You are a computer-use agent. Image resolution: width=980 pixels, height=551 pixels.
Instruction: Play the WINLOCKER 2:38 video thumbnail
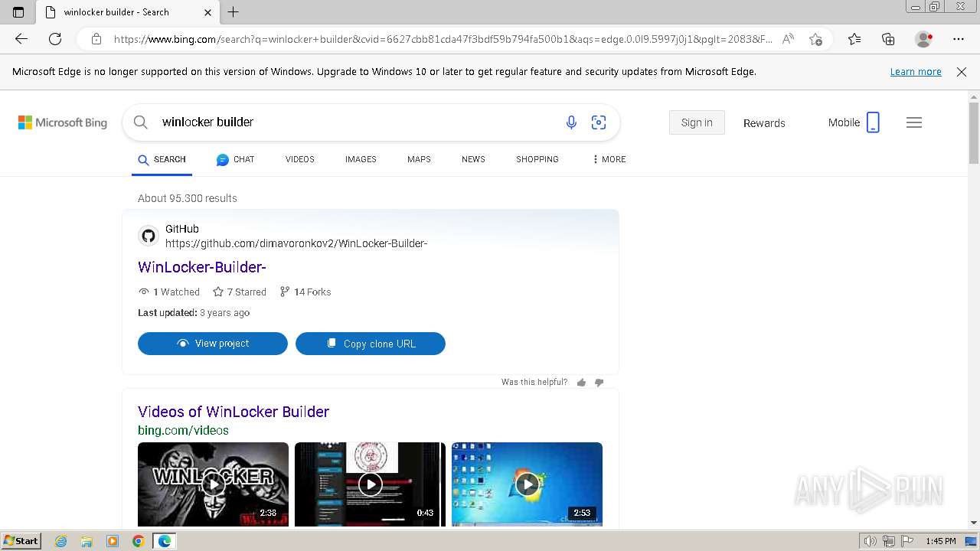(213, 484)
